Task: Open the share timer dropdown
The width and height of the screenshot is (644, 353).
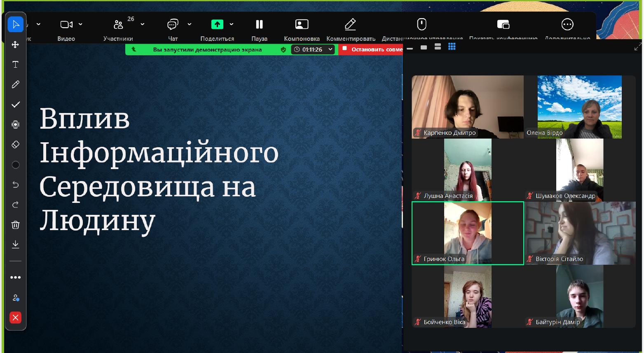Action: (330, 49)
